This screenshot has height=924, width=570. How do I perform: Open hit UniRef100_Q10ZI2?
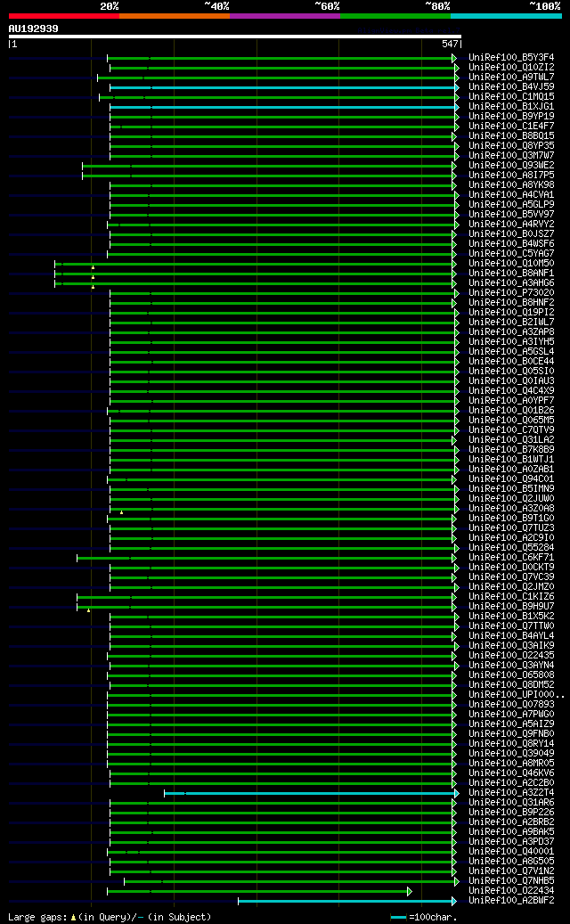(x=511, y=68)
